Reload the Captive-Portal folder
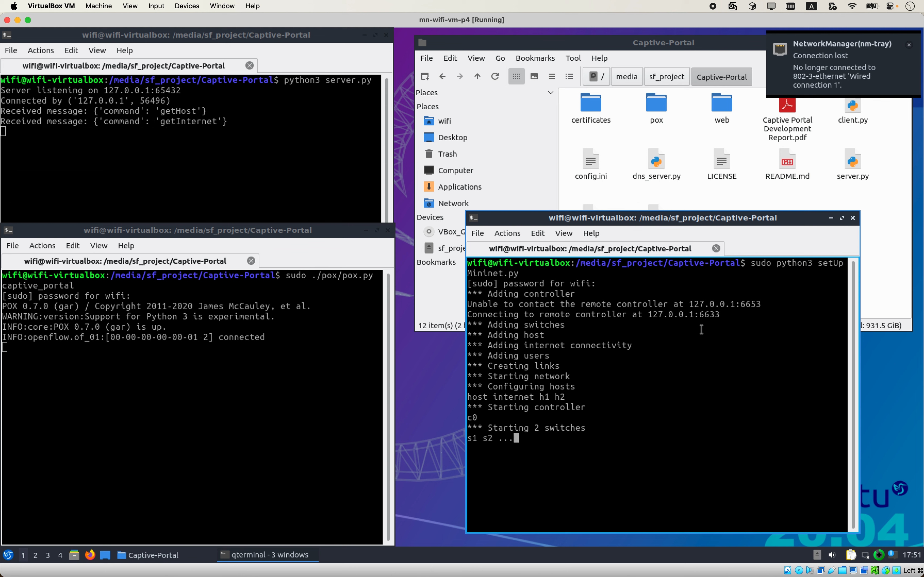Viewport: 924px width, 577px height. (x=495, y=76)
